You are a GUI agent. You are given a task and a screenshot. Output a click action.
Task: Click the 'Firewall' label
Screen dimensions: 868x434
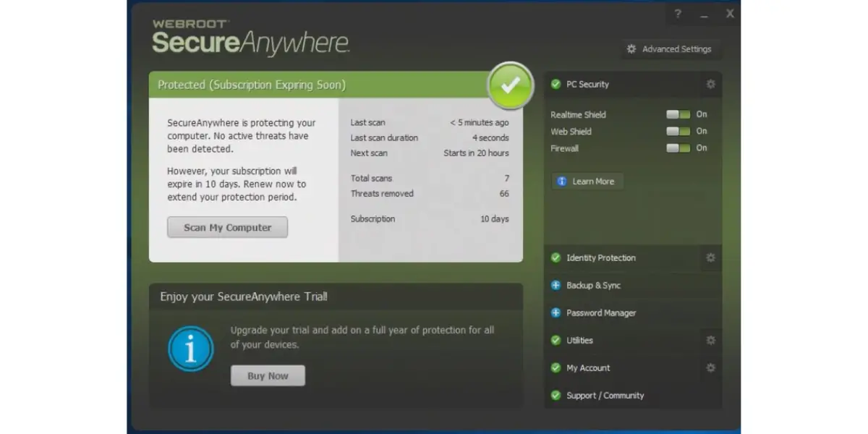pyautogui.click(x=564, y=148)
